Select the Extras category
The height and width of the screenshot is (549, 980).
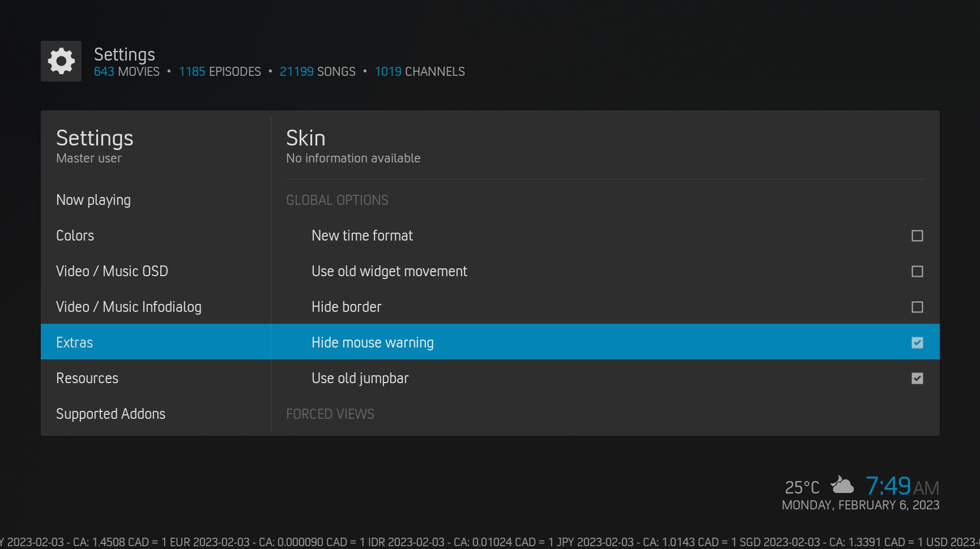click(74, 342)
